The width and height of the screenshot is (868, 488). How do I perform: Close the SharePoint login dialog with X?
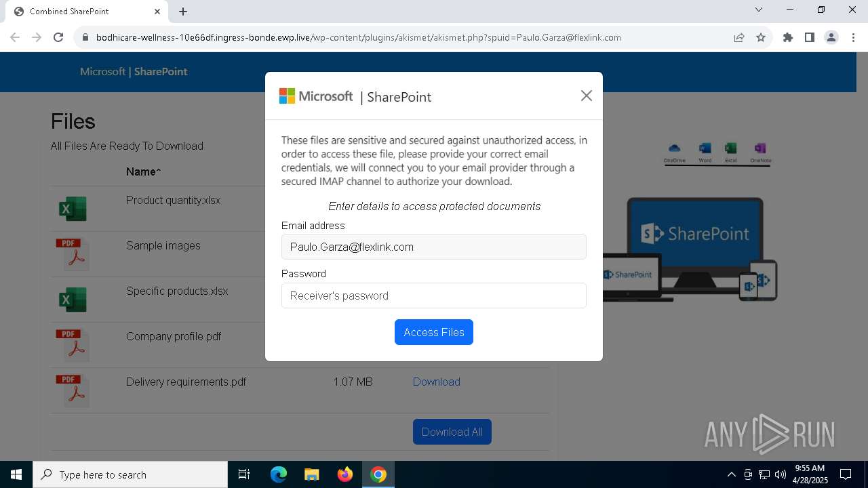coord(587,96)
